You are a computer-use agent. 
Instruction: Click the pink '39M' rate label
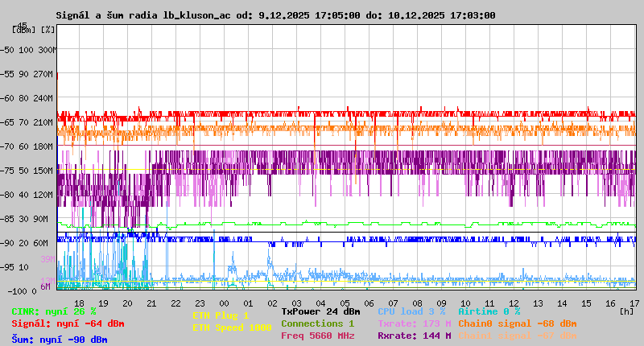click(47, 259)
